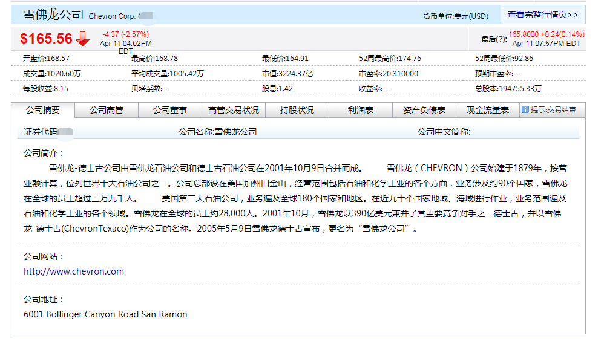604x364 pixels.
Task: Open the 公司摘要 tab
Action: click(x=43, y=111)
